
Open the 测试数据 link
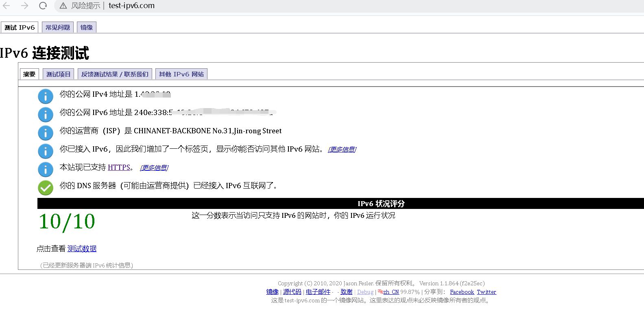[82, 249]
